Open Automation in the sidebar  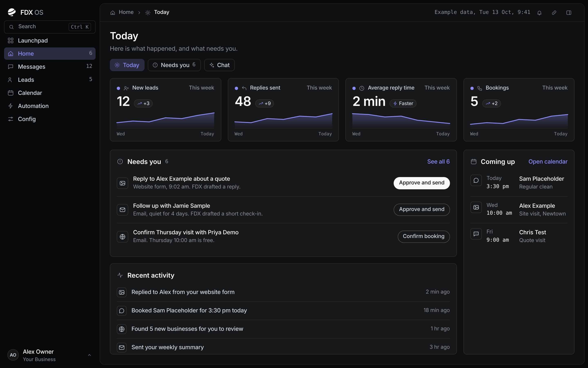[x=50, y=106]
